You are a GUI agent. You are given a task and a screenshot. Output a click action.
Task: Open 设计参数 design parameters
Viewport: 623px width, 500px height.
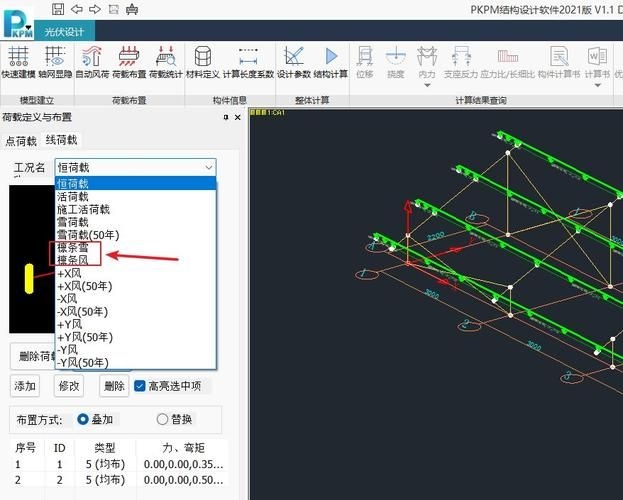point(294,62)
